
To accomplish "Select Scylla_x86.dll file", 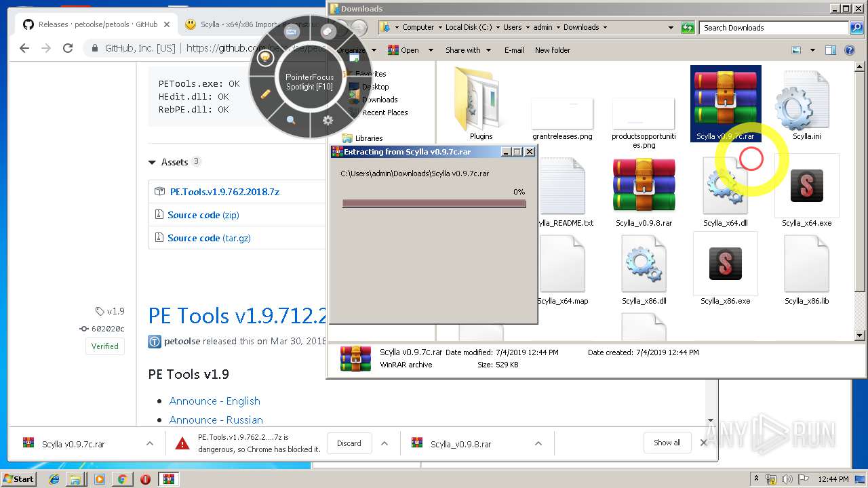I will (x=644, y=270).
